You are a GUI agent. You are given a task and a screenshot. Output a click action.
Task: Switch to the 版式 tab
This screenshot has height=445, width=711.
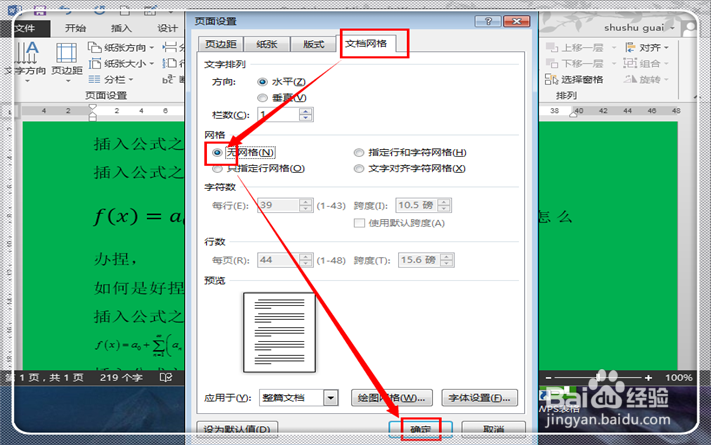(313, 44)
